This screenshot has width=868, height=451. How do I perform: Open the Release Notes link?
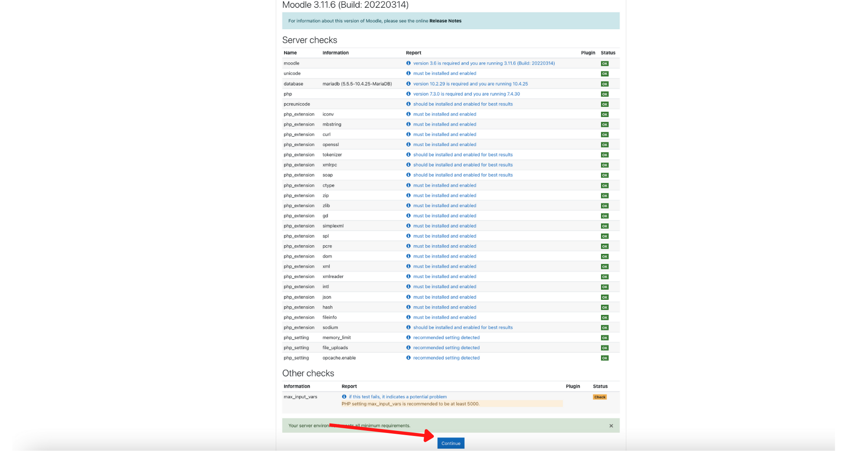pyautogui.click(x=445, y=21)
